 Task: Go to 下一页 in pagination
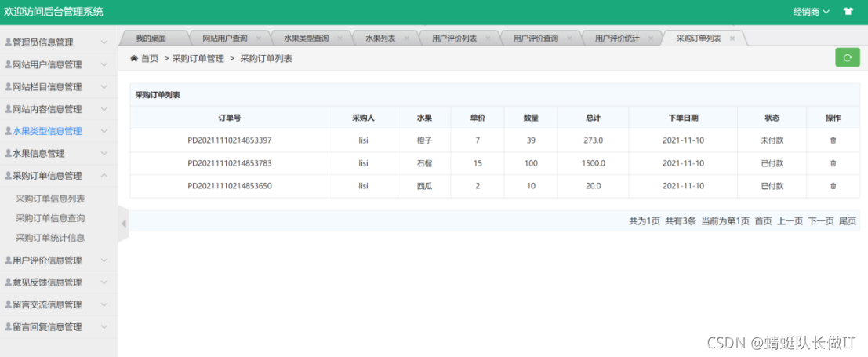pos(821,221)
